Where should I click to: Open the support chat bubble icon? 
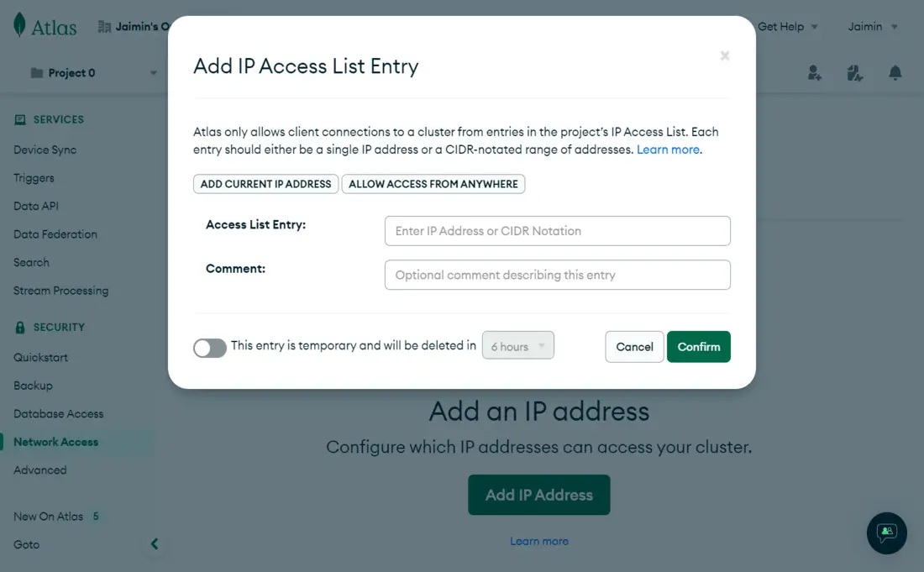pos(886,533)
